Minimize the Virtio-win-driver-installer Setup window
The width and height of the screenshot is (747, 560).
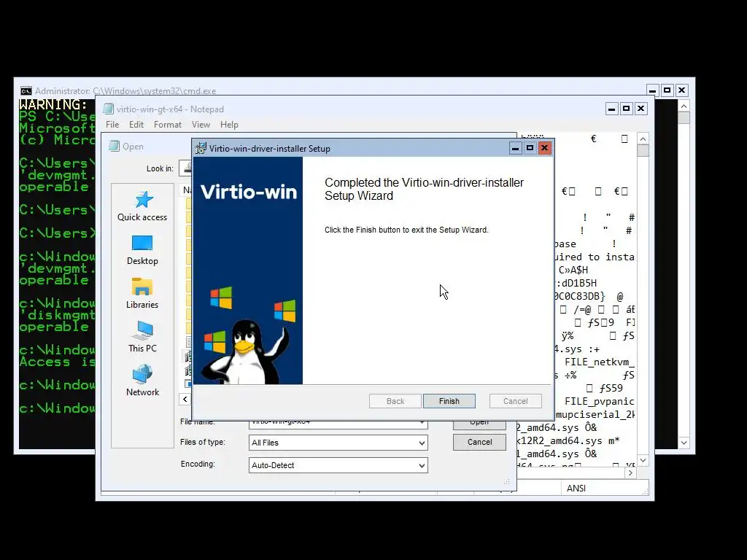(515, 148)
